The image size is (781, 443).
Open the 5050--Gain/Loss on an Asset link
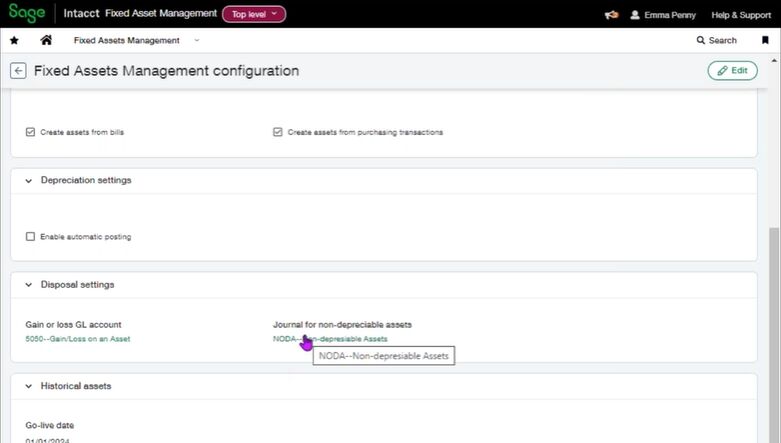click(78, 339)
